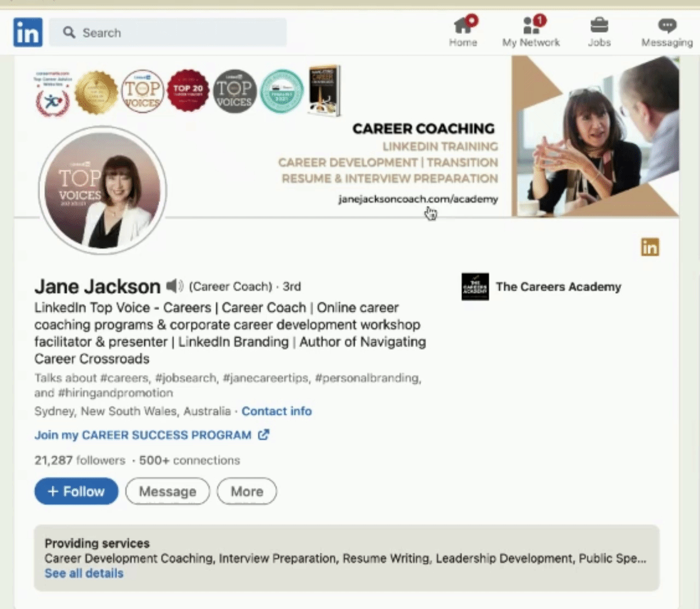The width and height of the screenshot is (700, 609).
Task: Open Contact info
Action: click(x=277, y=411)
